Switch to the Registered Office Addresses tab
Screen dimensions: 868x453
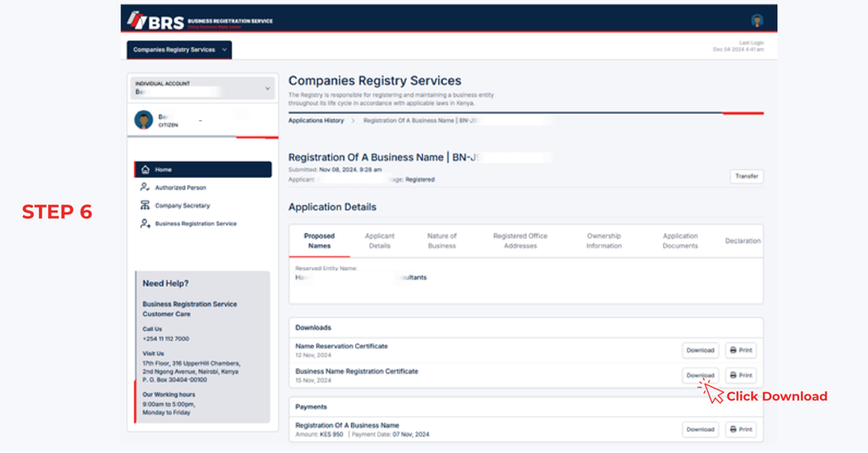[x=520, y=240]
